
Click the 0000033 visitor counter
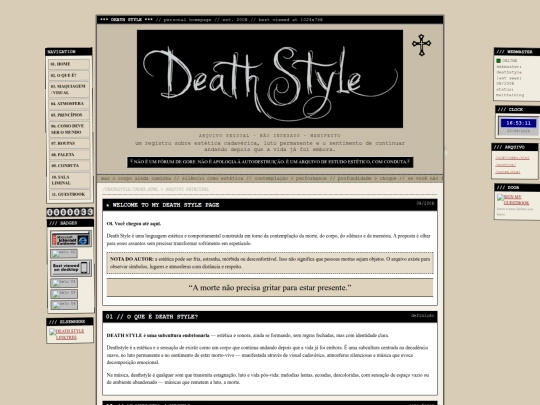click(70, 212)
